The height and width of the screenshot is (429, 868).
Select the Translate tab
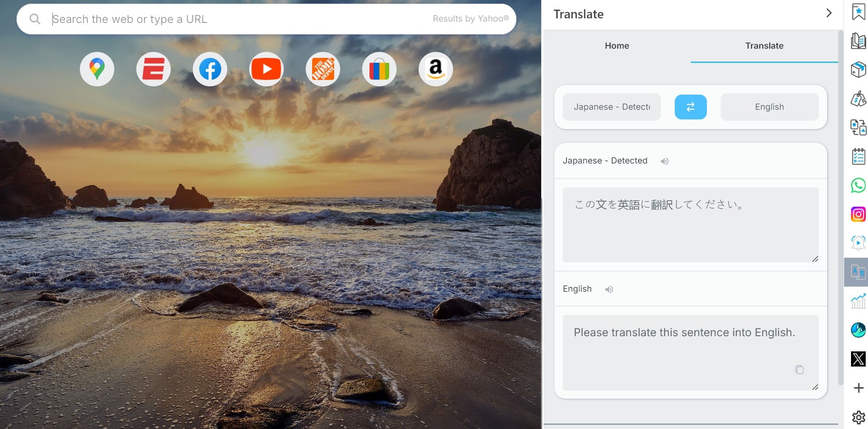764,46
